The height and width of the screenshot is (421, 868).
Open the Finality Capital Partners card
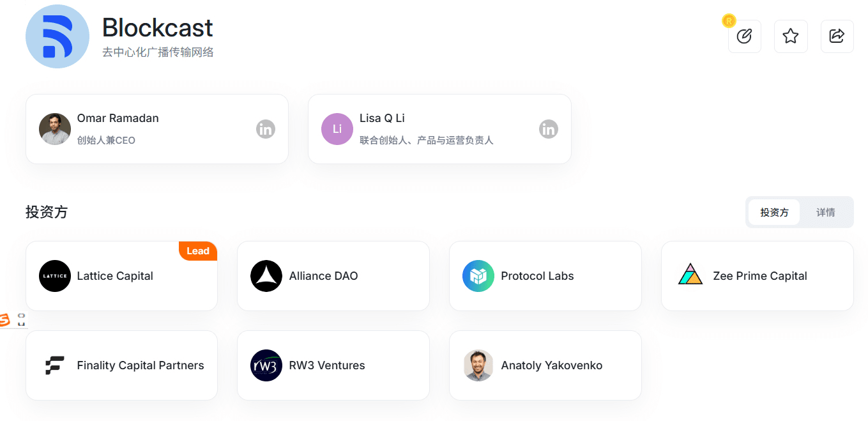[121, 365]
